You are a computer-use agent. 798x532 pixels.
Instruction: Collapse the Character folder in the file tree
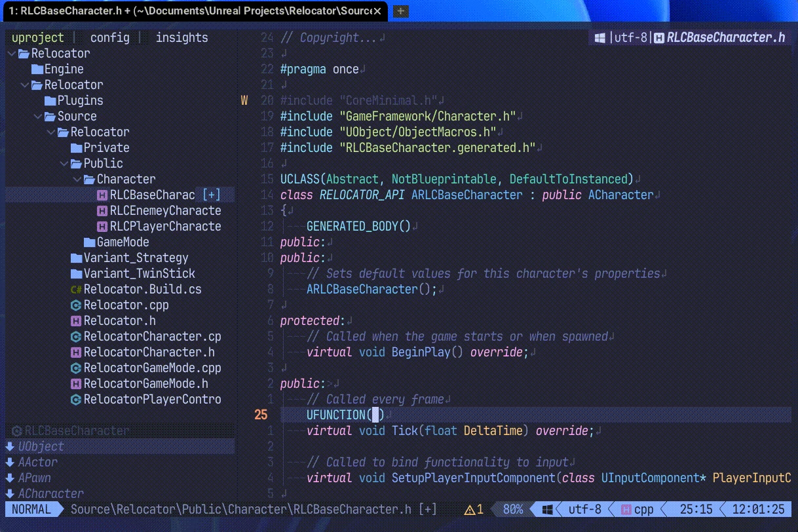[x=77, y=179]
